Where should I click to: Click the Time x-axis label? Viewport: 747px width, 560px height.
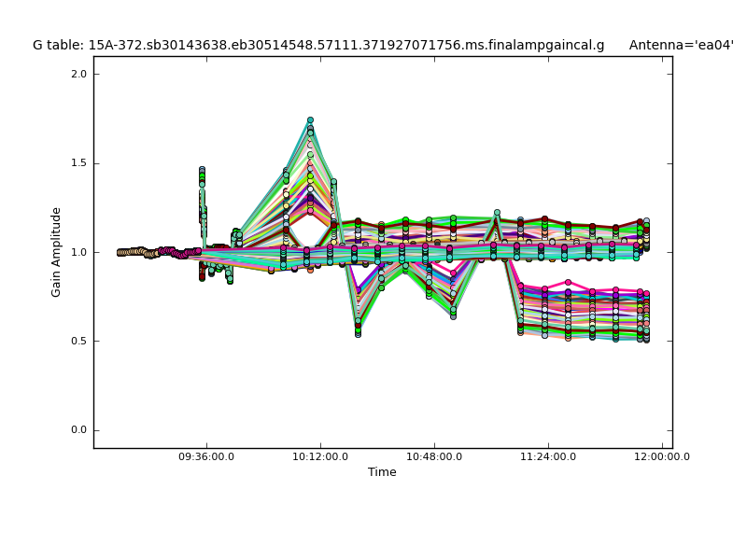point(382,472)
